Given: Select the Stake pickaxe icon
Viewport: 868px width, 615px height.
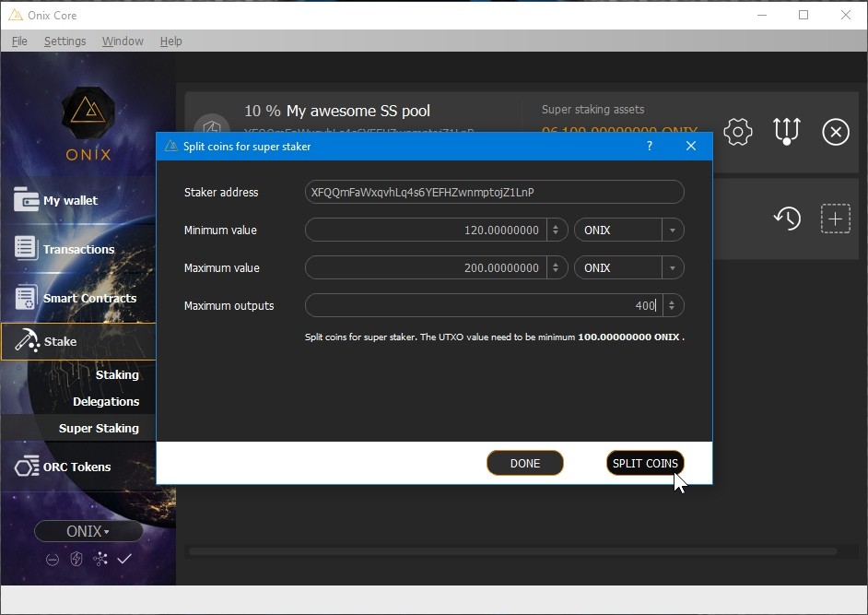Looking at the screenshot, I should tap(27, 341).
